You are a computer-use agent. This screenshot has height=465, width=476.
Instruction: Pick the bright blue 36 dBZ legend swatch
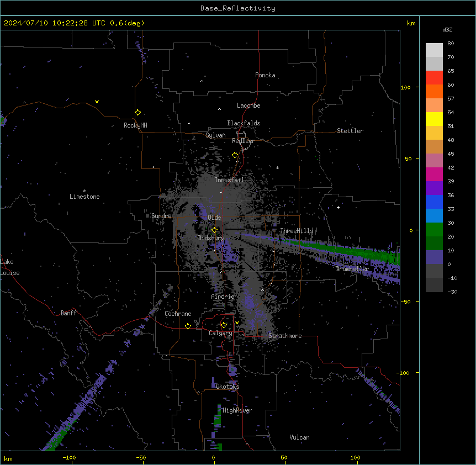(434, 202)
